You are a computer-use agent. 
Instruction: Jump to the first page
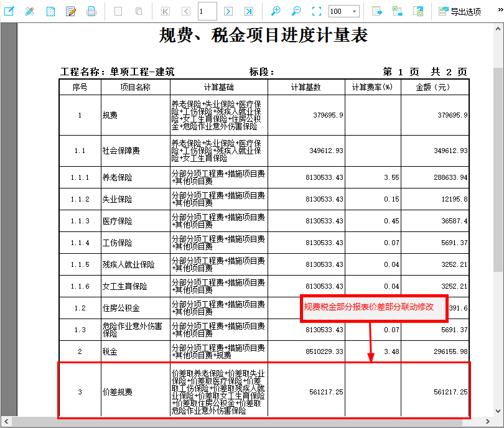[165, 11]
